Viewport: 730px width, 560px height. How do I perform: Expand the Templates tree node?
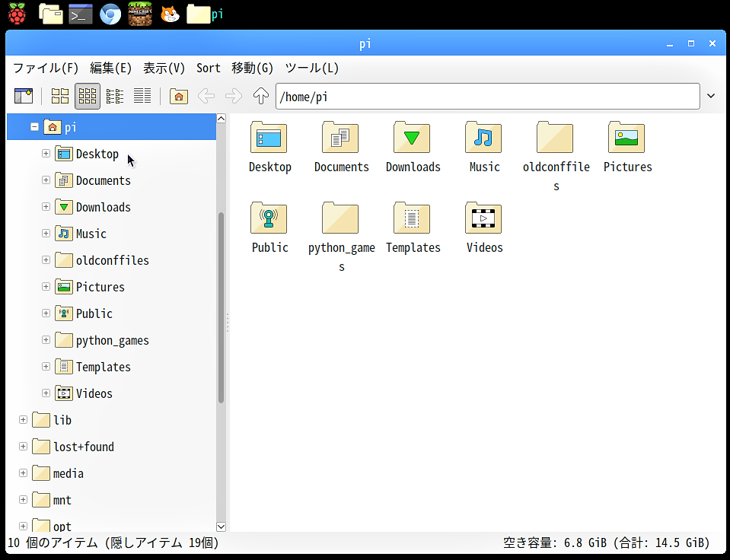(x=46, y=366)
